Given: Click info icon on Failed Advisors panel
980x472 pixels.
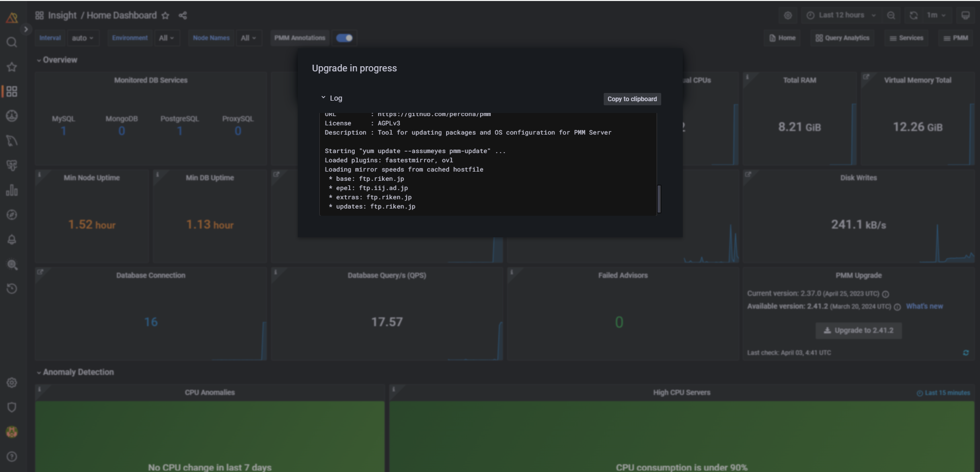Looking at the screenshot, I should click(512, 272).
